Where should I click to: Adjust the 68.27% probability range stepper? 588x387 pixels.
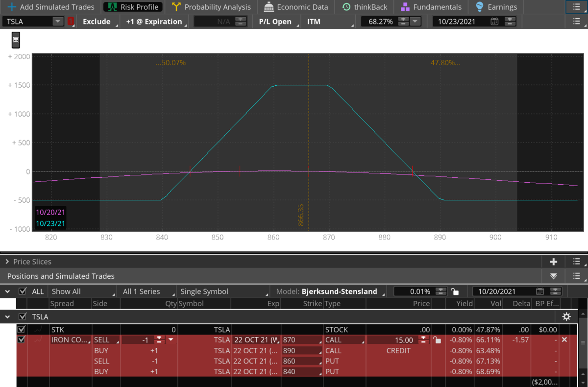[403, 22]
